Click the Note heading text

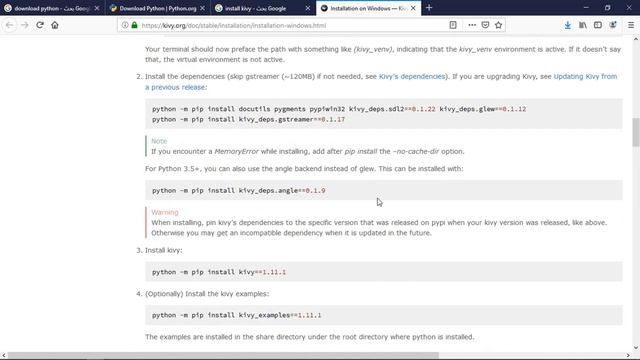coord(159,141)
